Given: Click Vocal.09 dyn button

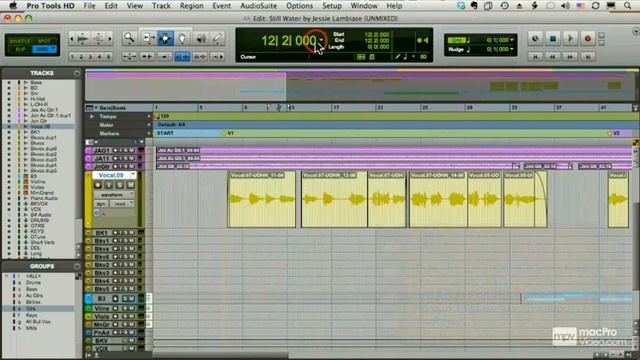Looking at the screenshot, I should tap(101, 204).
